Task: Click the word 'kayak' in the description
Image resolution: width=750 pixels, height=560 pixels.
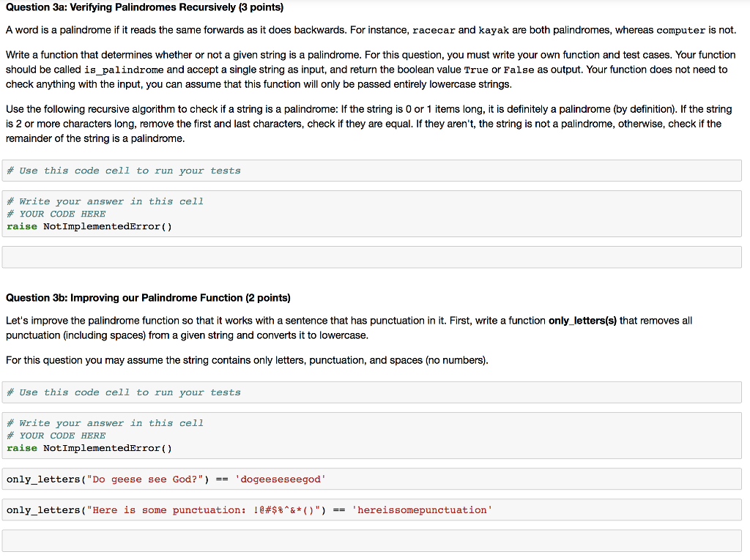Action: tap(494, 30)
